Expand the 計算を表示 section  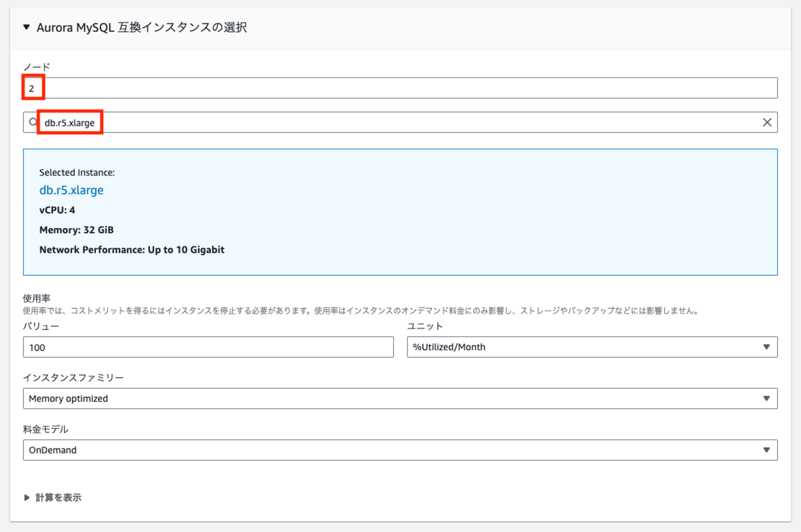53,498
